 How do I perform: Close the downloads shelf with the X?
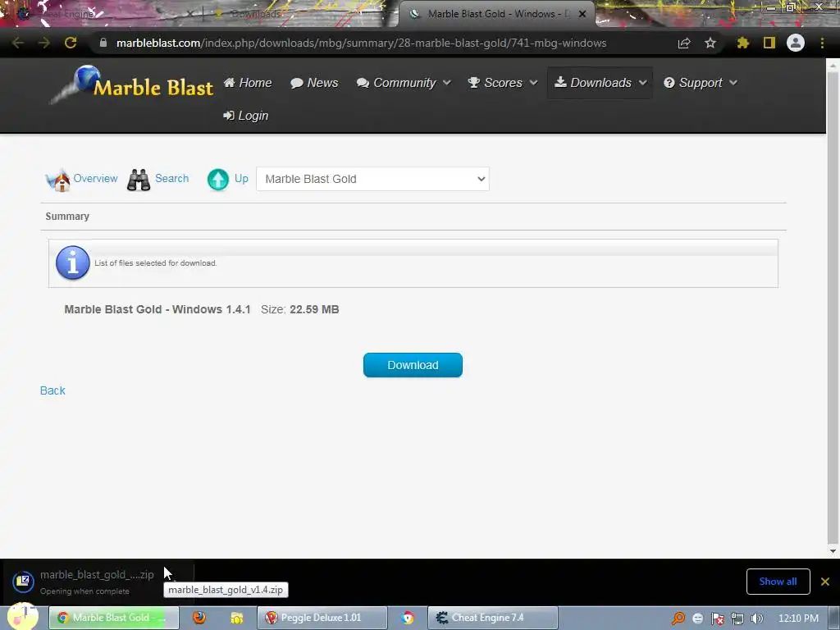825,582
